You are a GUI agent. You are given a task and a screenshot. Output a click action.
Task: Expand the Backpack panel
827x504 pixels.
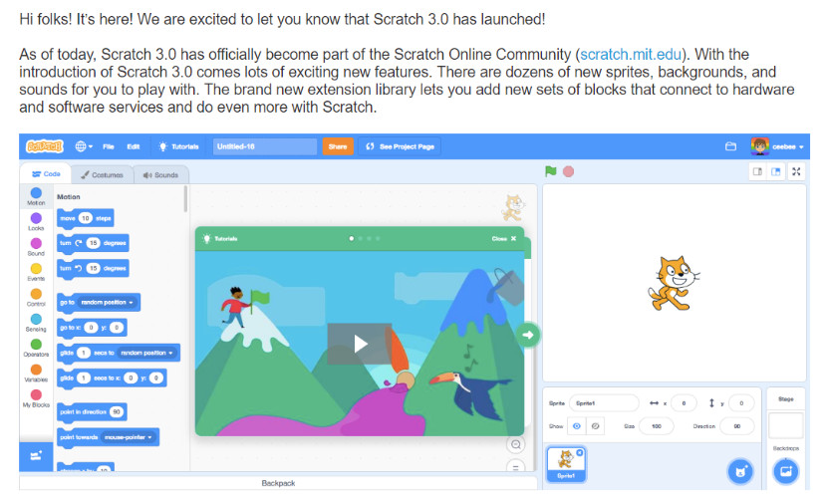point(278,483)
